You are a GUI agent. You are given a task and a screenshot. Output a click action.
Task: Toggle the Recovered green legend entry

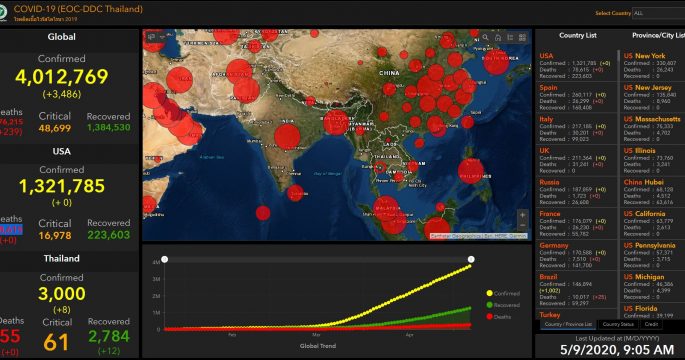[x=503, y=305]
